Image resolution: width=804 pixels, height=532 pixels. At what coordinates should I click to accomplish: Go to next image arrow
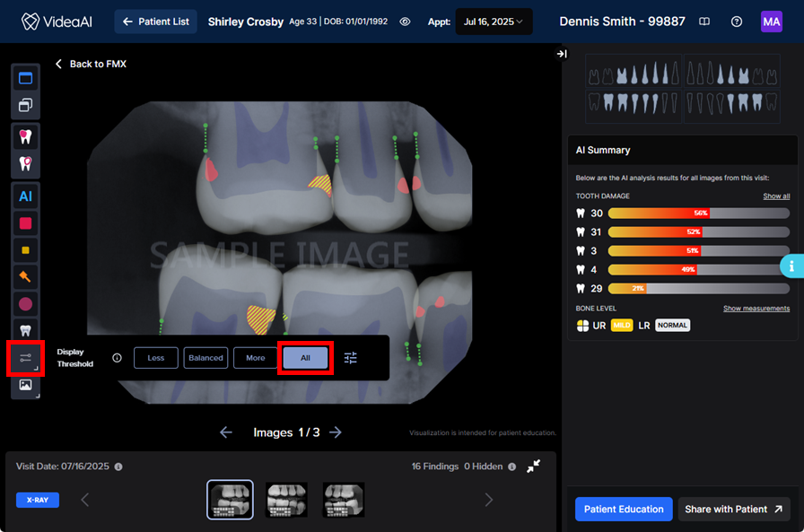click(336, 432)
